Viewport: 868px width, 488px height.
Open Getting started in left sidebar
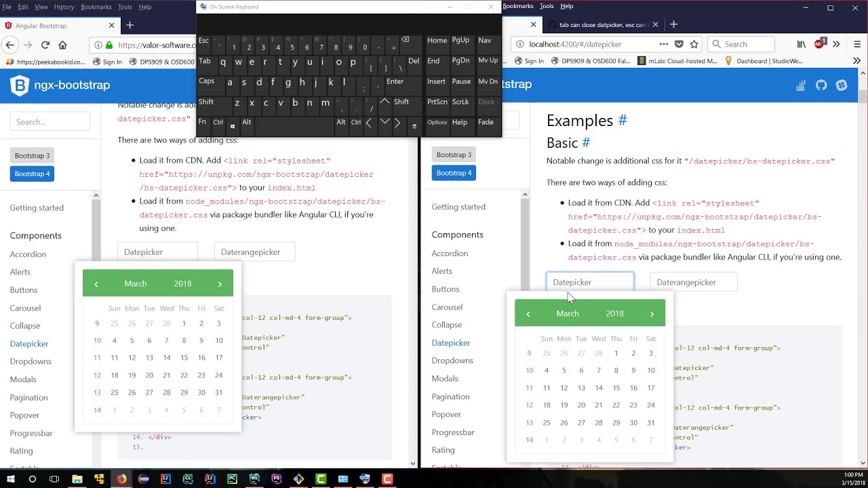tap(37, 208)
